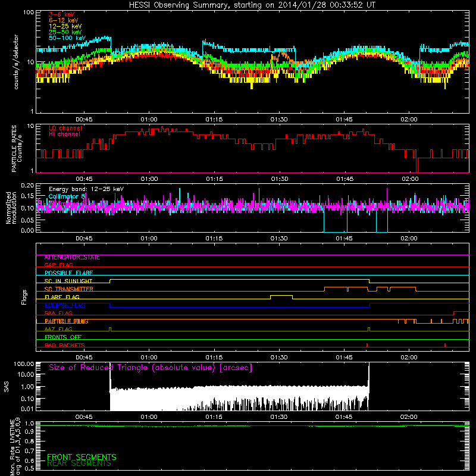Click the BAD_PACKETS spike after 02:05
Viewport: 476px width, 476px height.
pyautogui.click(x=445, y=345)
